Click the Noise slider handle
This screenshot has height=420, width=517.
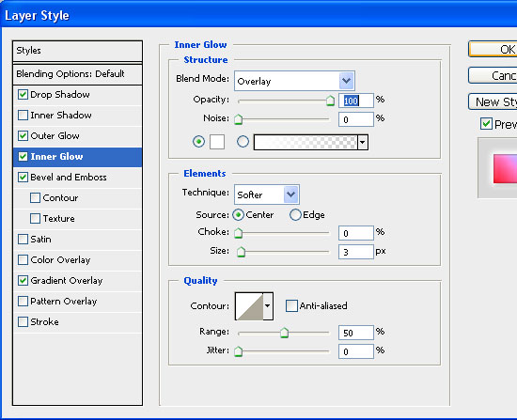[239, 119]
